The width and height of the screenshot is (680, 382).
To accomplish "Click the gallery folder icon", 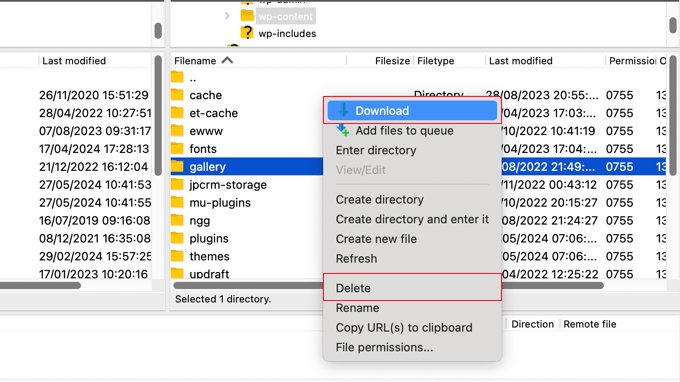I will point(177,167).
